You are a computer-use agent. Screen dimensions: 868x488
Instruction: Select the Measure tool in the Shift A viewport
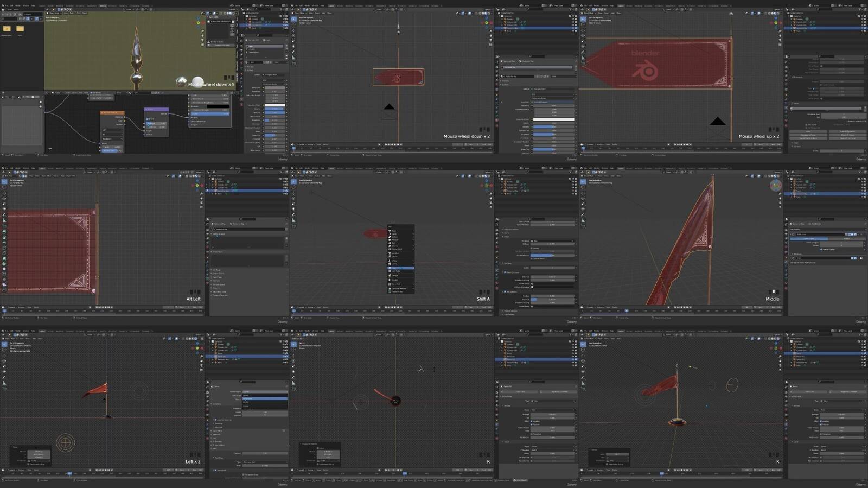click(293, 220)
